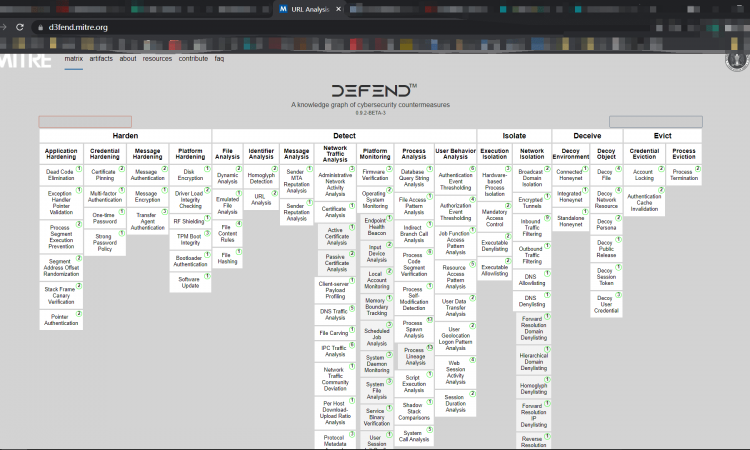Viewport: 750px width, 450px height.
Task: Select the Isolate tactic header
Action: (x=514, y=136)
